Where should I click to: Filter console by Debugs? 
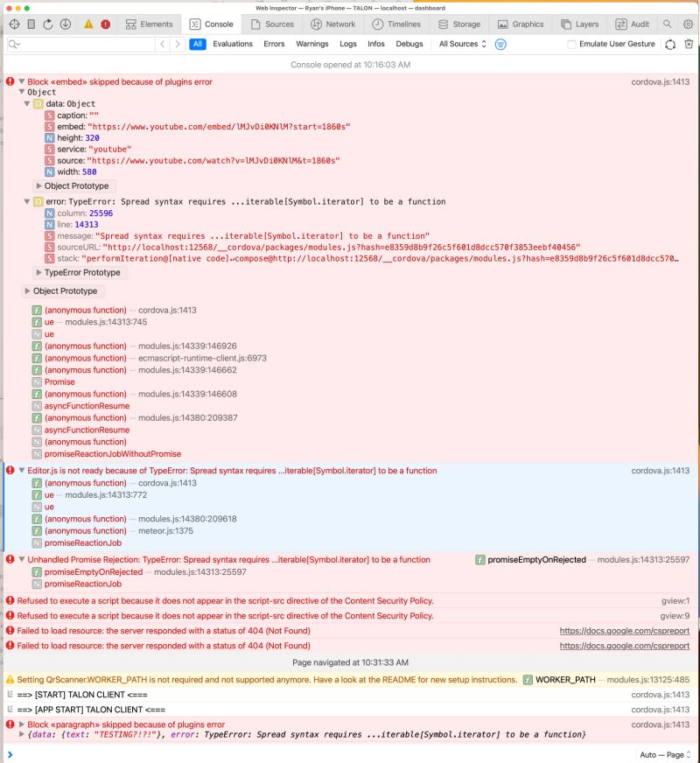point(409,44)
